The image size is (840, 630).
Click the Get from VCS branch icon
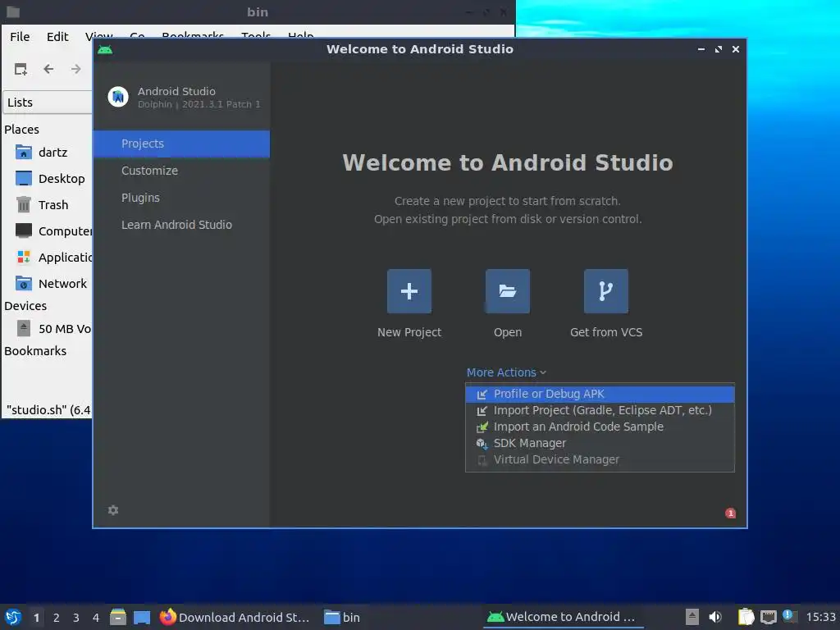tap(606, 291)
